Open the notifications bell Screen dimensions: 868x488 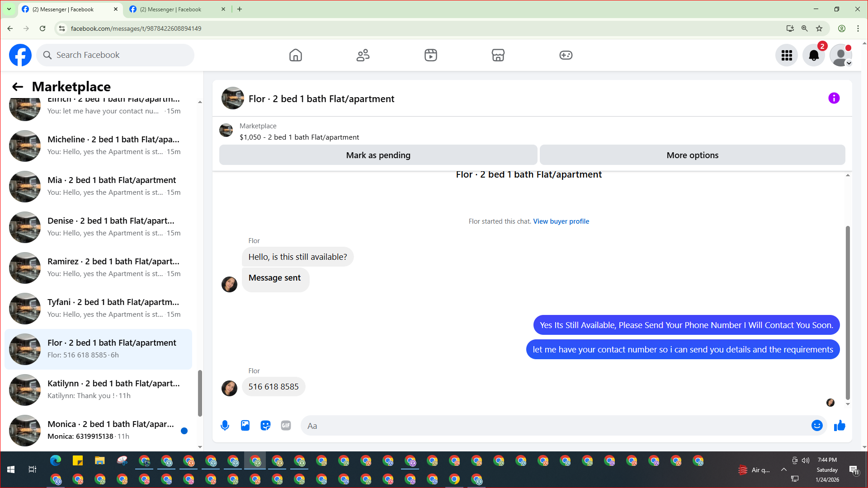click(x=813, y=55)
